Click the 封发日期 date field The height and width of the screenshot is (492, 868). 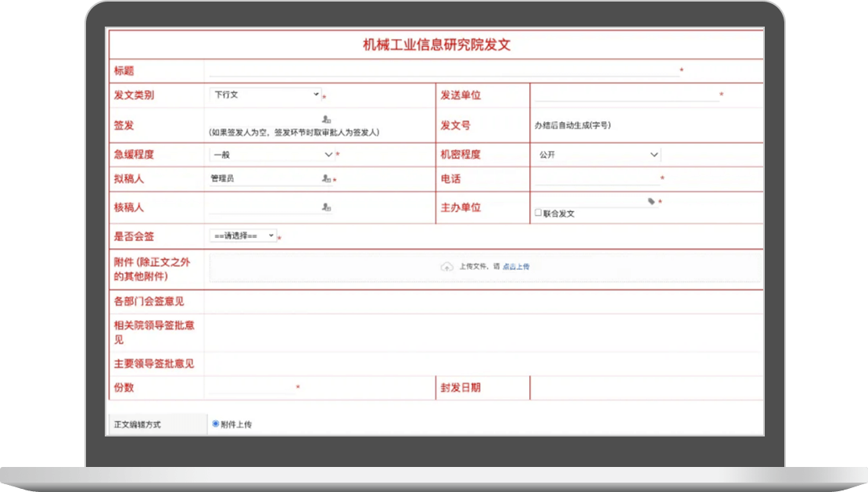click(645, 387)
